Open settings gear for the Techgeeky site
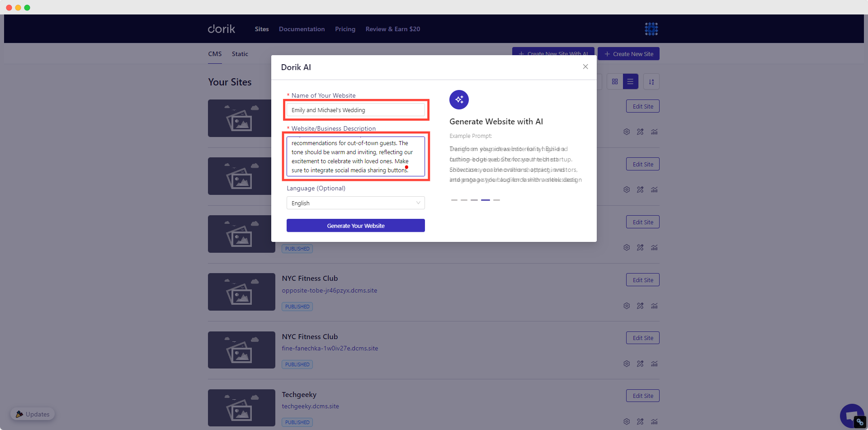 pos(627,421)
